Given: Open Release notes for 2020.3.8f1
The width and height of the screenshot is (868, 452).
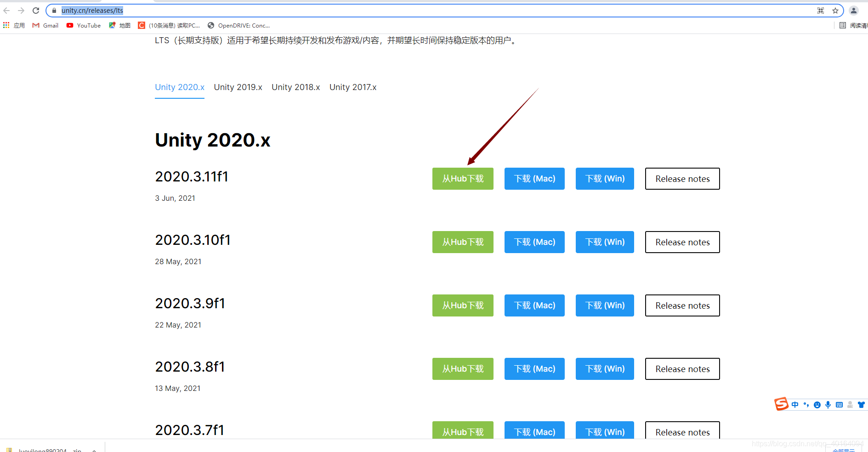Looking at the screenshot, I should (682, 369).
